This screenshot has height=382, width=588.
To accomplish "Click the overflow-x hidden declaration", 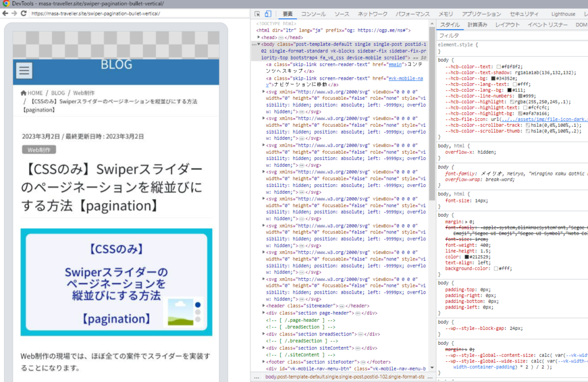I will [x=470, y=153].
